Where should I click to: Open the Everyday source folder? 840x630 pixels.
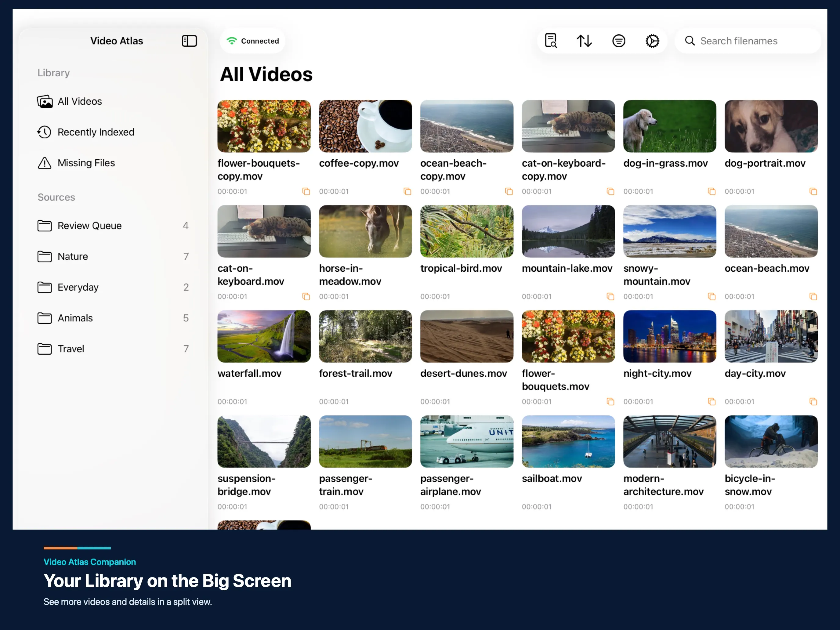coord(113,287)
